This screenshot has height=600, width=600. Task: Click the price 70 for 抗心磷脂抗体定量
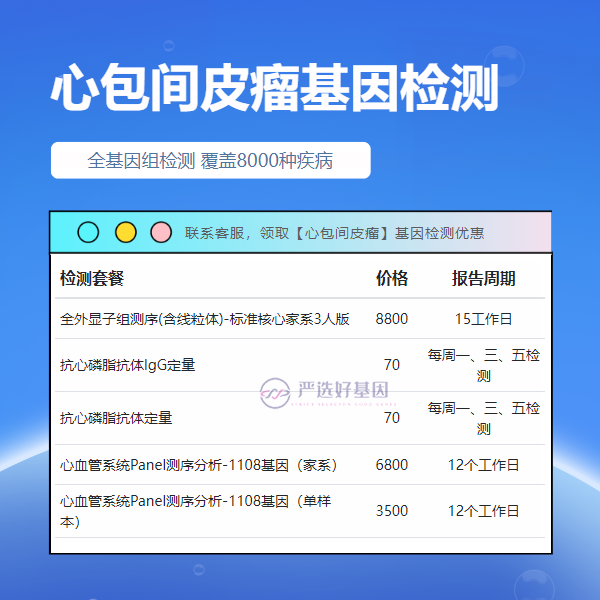[392, 418]
